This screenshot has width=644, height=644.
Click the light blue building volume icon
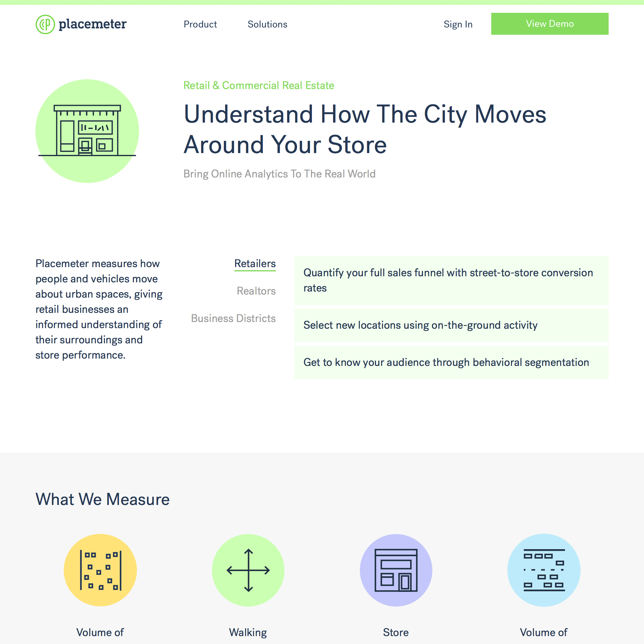pyautogui.click(x=544, y=570)
